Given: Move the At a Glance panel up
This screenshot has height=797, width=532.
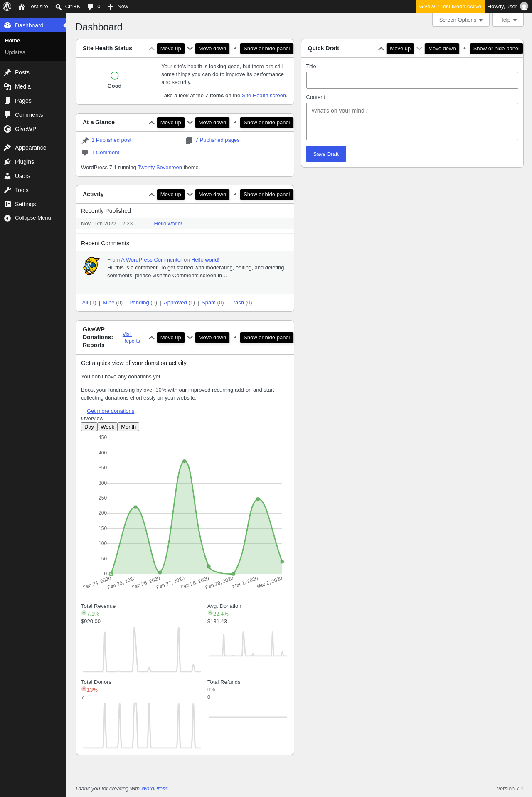Looking at the screenshot, I should click(152, 123).
